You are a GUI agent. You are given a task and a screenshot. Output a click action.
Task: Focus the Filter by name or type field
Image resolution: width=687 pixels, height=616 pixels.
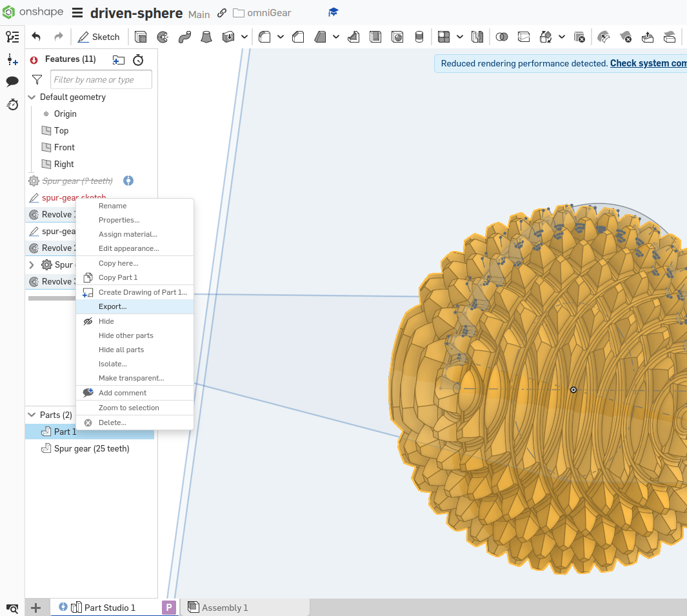point(101,79)
